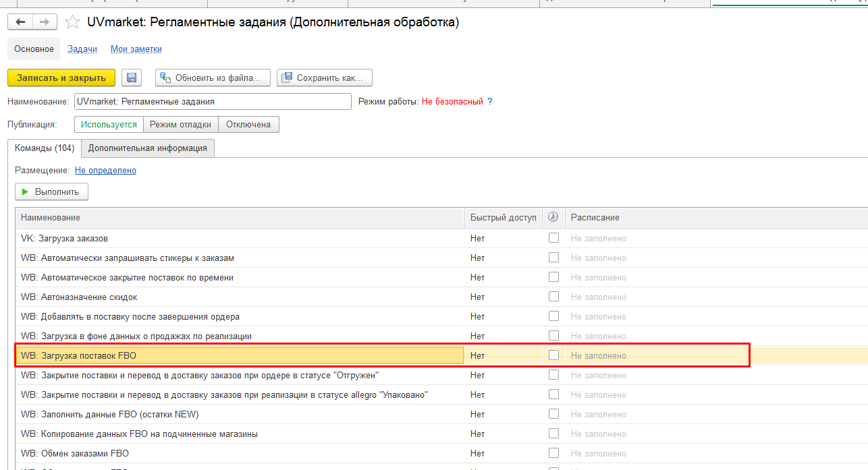Save with the floppy disk icon
Screen dimensions: 868x470
click(132, 78)
